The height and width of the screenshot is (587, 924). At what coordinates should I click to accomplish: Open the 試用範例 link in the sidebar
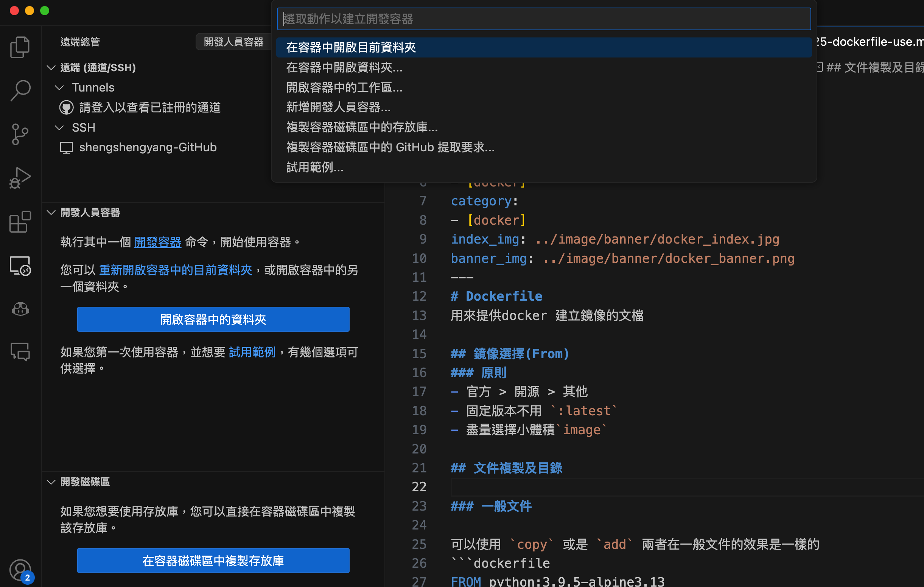tap(252, 352)
